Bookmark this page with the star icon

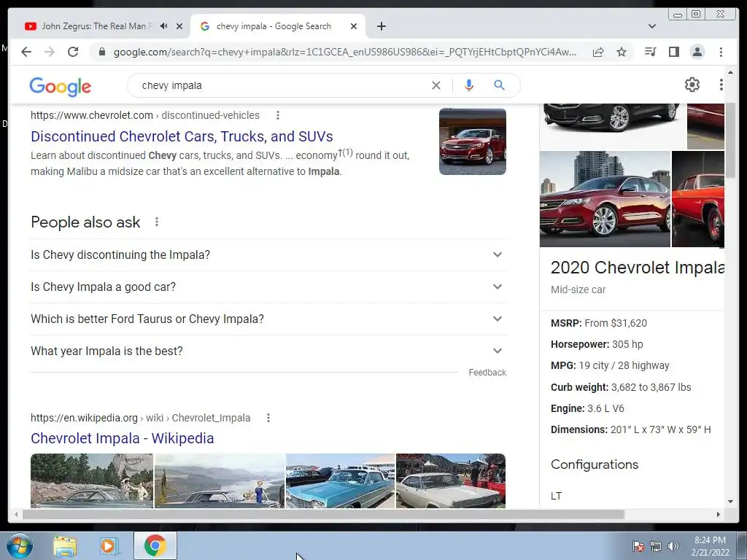(x=622, y=52)
